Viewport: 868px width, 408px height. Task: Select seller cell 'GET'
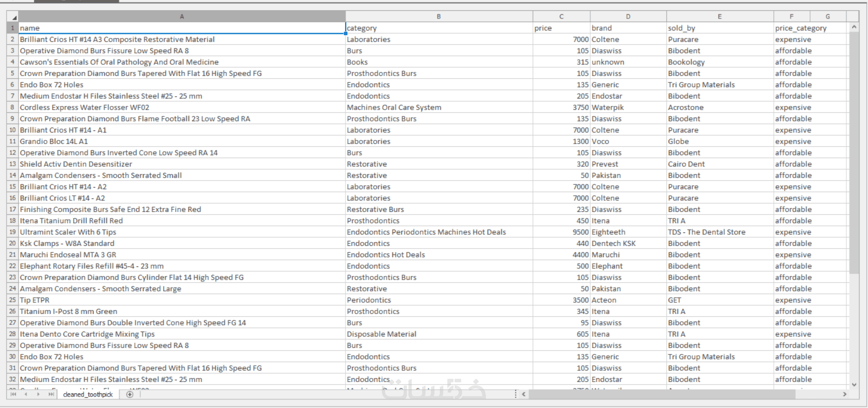[x=720, y=300]
